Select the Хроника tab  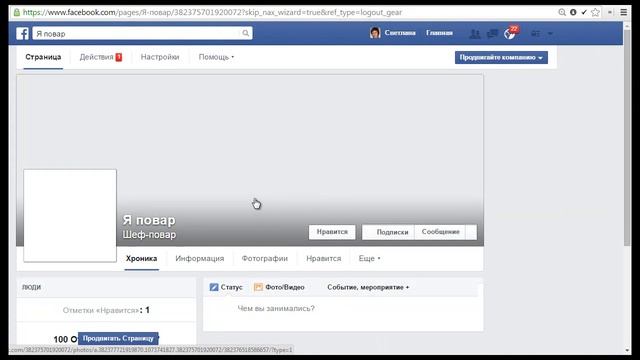pyautogui.click(x=142, y=258)
